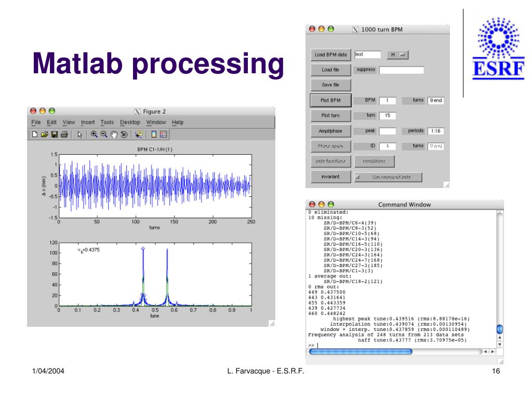Click the Command Window scroll right arrow
The image size is (532, 399).
pos(493,352)
